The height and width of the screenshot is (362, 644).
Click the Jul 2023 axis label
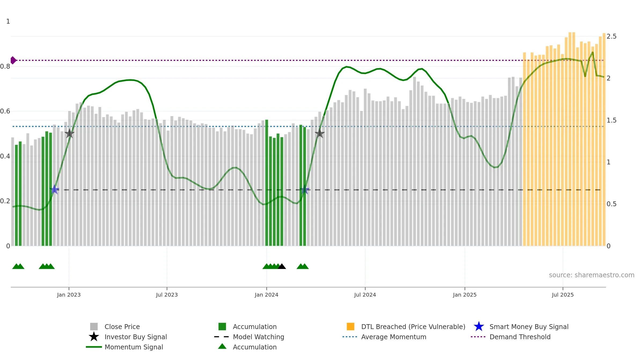(167, 295)
